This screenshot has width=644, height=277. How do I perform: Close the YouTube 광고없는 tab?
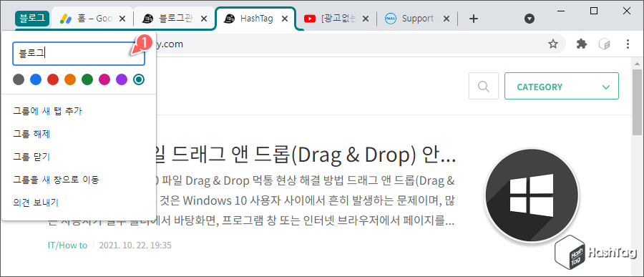pyautogui.click(x=366, y=19)
